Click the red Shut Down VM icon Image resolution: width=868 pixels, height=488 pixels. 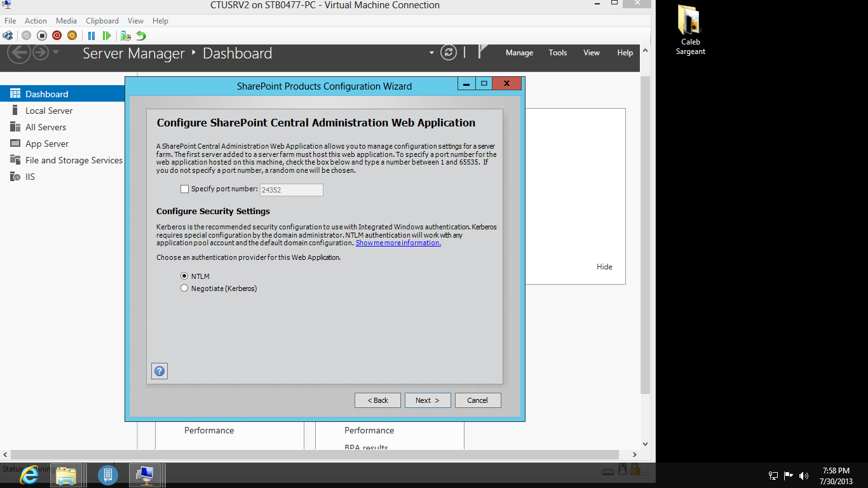pyautogui.click(x=57, y=36)
